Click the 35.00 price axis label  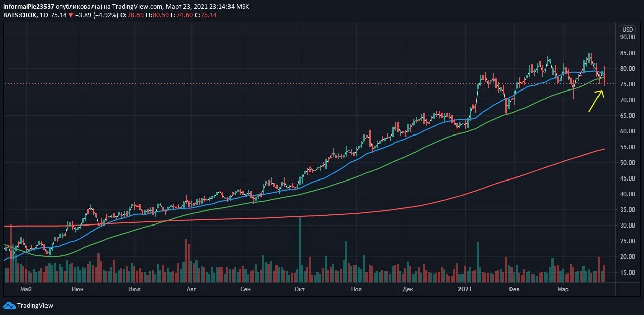(x=628, y=209)
